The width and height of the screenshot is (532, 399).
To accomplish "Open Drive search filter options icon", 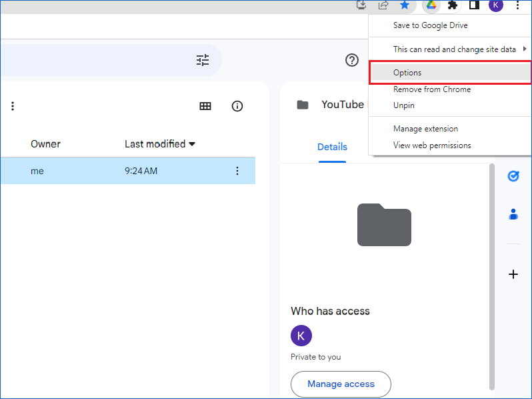I will (203, 60).
